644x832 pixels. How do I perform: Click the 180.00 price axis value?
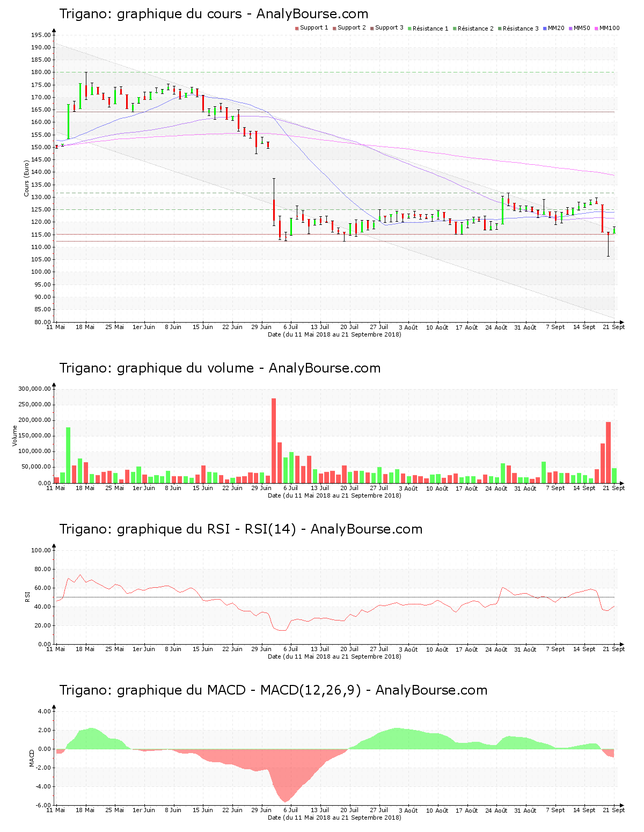point(41,72)
